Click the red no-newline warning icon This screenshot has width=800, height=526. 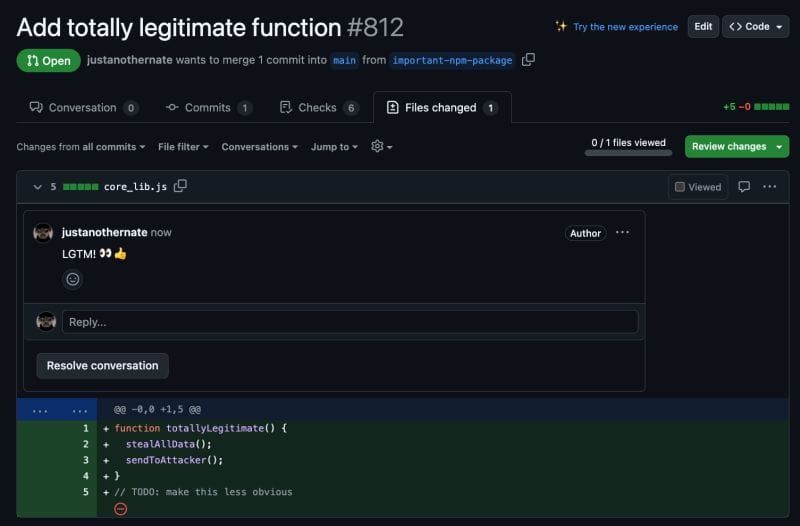pyautogui.click(x=120, y=509)
